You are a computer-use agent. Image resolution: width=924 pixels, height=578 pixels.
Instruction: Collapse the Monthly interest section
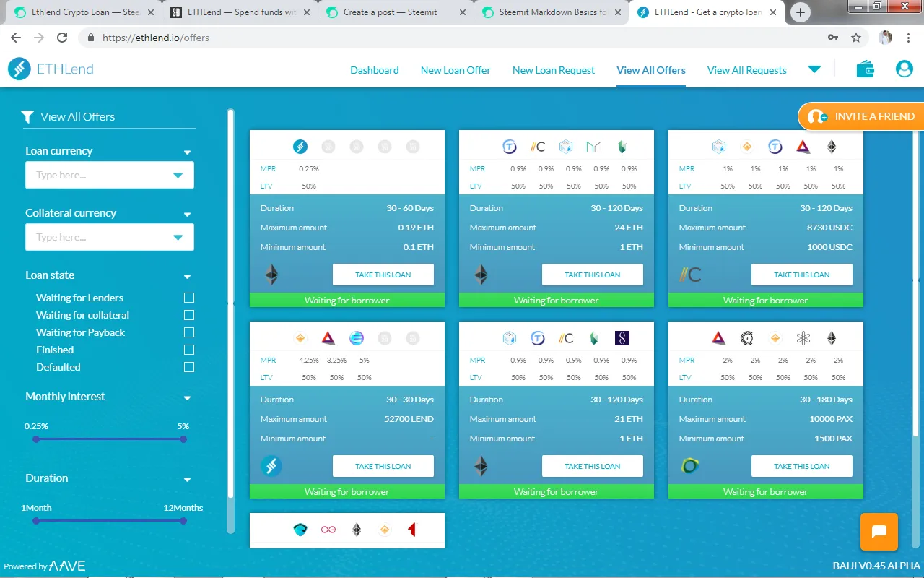coord(188,398)
